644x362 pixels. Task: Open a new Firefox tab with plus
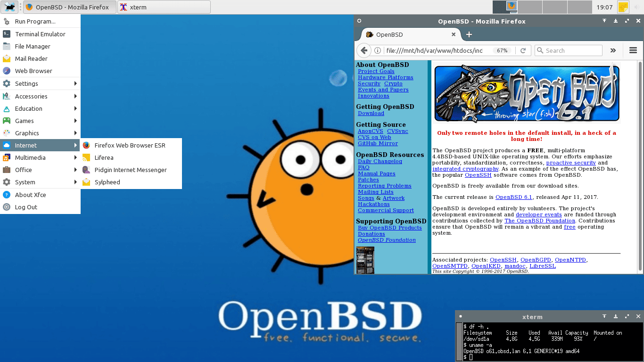tap(469, 34)
